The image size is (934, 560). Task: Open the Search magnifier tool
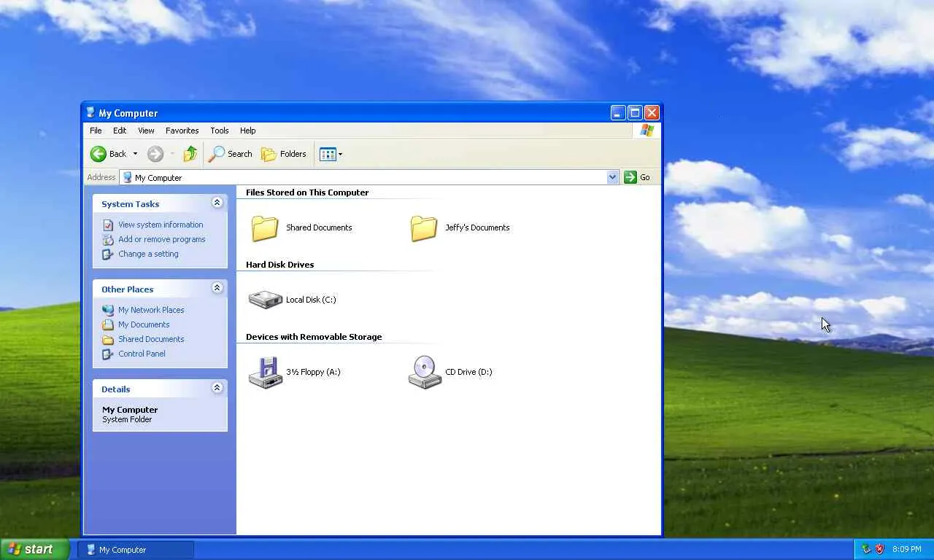coord(231,154)
